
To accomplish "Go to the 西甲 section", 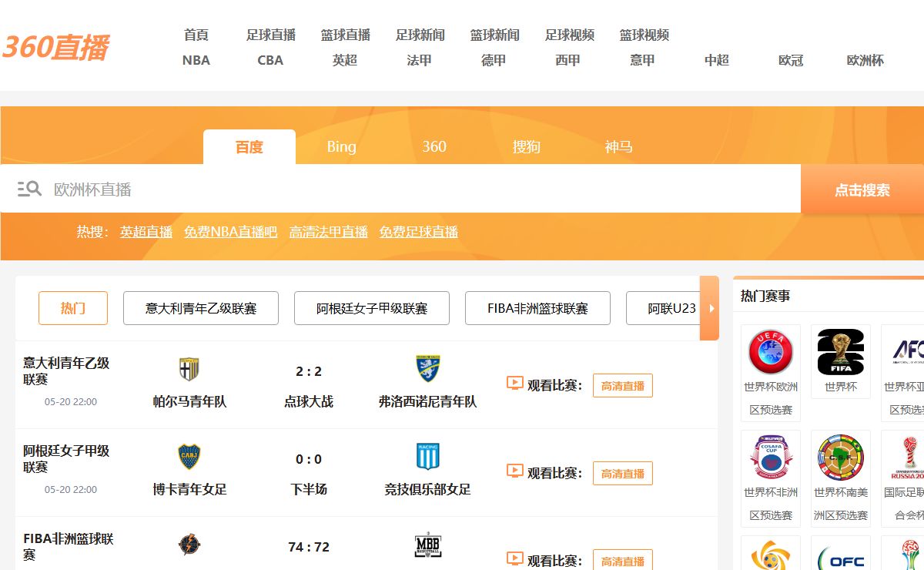I will coord(568,60).
